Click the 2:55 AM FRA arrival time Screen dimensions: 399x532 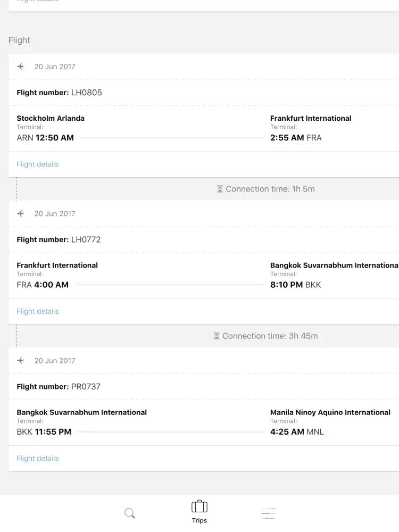coord(296,138)
